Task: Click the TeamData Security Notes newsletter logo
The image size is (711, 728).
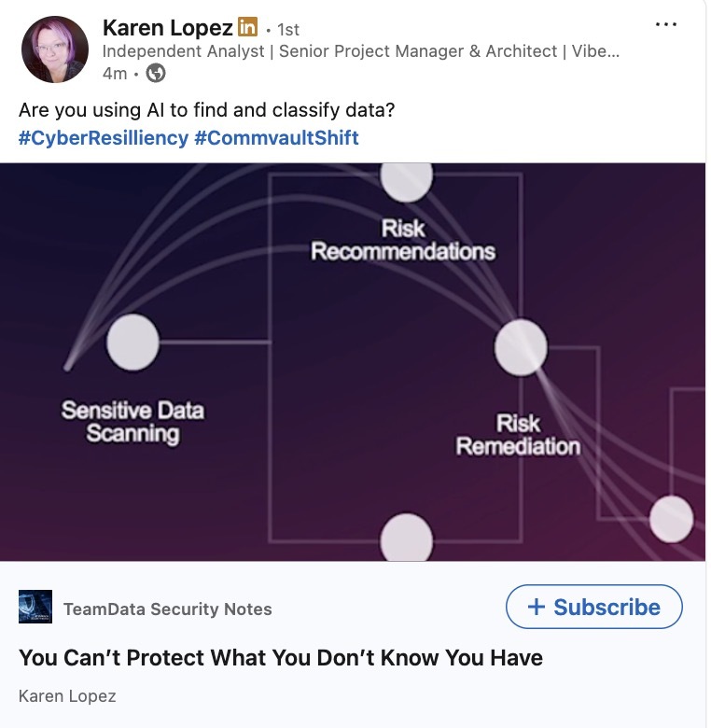Action: (x=35, y=608)
